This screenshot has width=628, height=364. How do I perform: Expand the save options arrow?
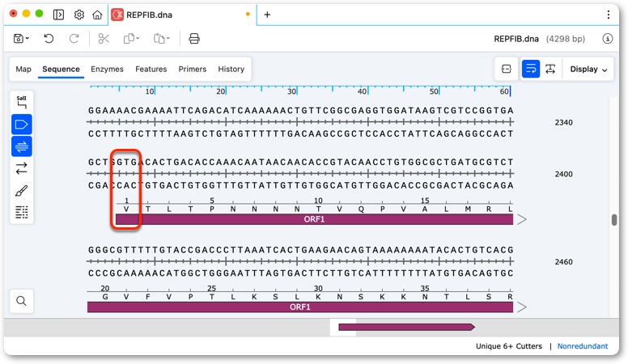click(28, 39)
